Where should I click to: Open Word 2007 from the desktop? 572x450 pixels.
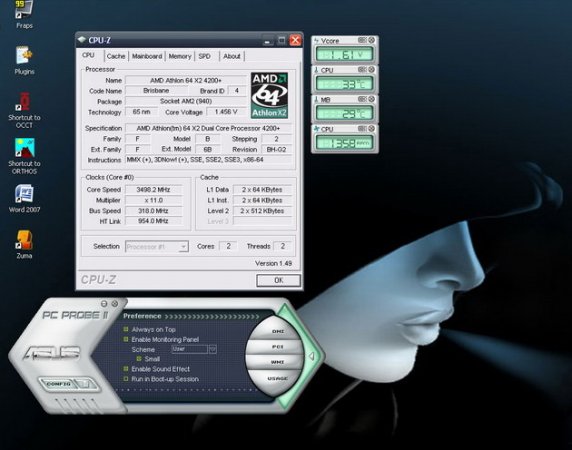tap(24, 198)
